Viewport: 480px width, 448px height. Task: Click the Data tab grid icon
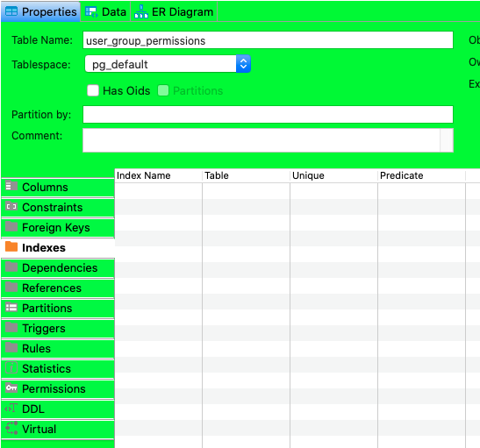(91, 12)
